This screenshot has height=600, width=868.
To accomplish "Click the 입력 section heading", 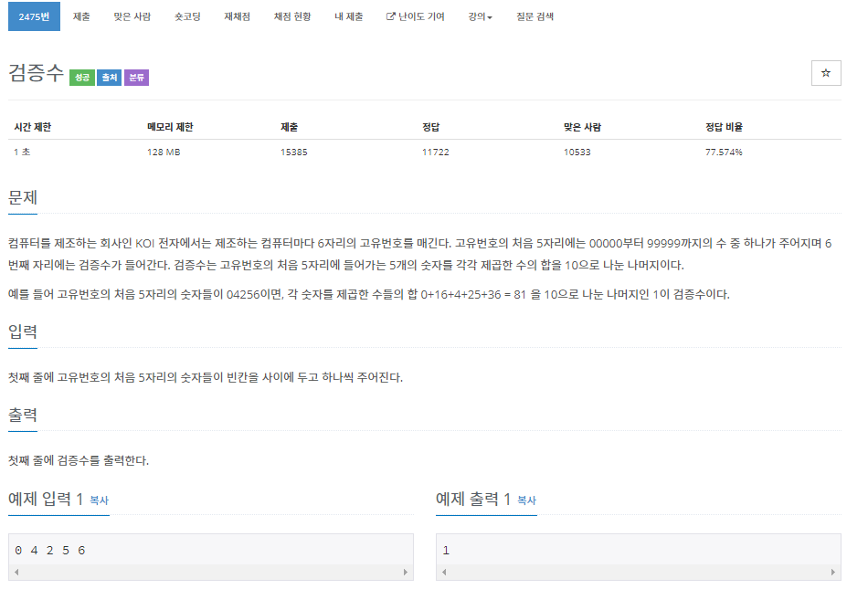I will [23, 332].
